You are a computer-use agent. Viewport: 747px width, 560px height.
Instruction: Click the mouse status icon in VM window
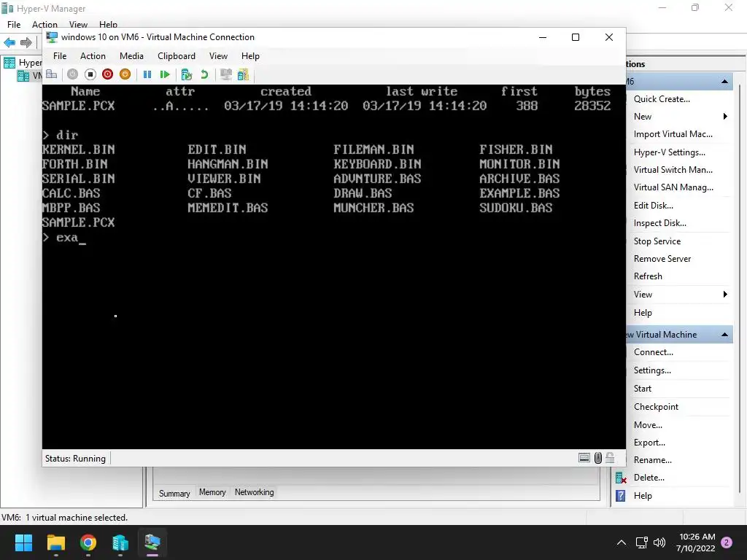tap(598, 458)
